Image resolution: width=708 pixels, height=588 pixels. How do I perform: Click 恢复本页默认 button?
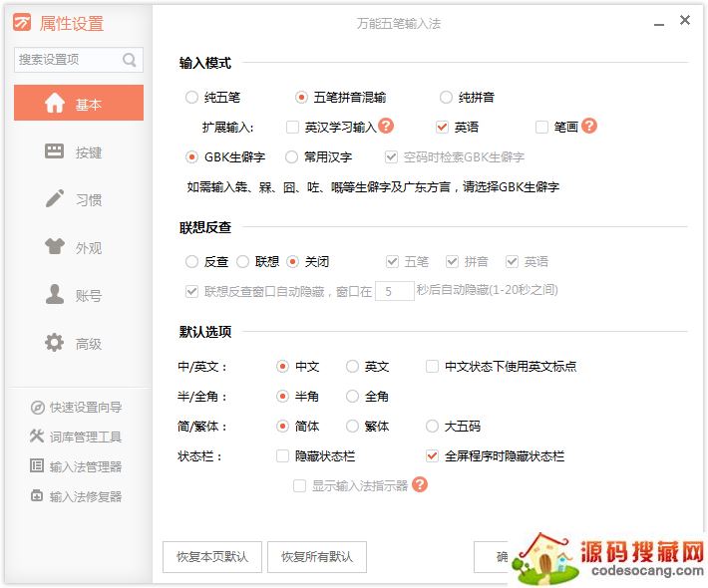click(212, 557)
